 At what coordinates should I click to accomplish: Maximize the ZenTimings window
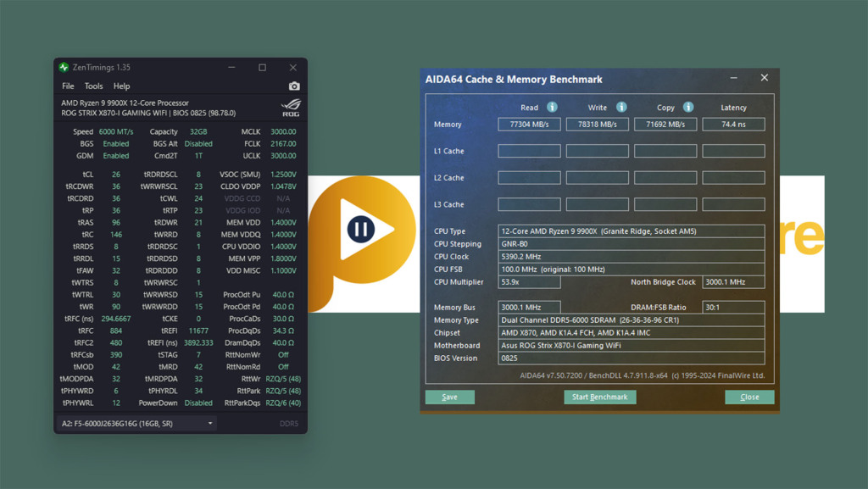pyautogui.click(x=263, y=68)
